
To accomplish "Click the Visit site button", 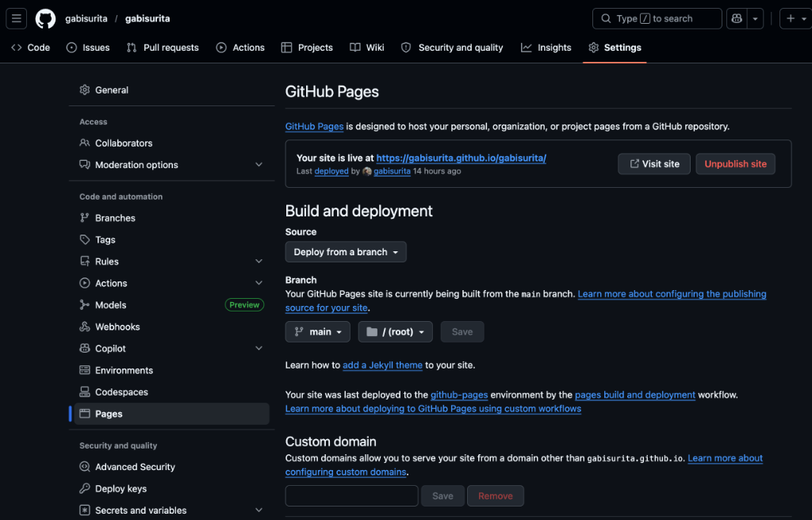I will pyautogui.click(x=654, y=164).
